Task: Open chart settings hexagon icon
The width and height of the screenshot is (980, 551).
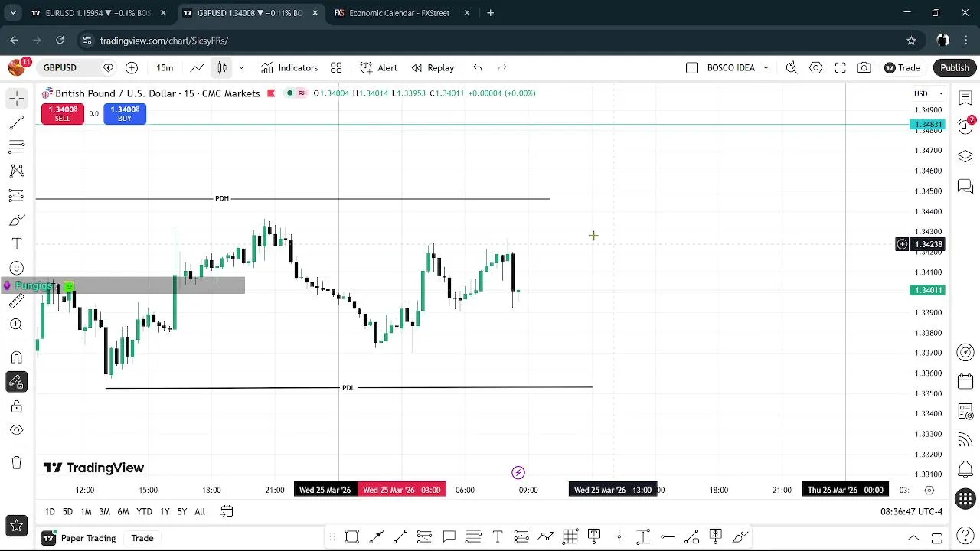Action: [x=816, y=68]
